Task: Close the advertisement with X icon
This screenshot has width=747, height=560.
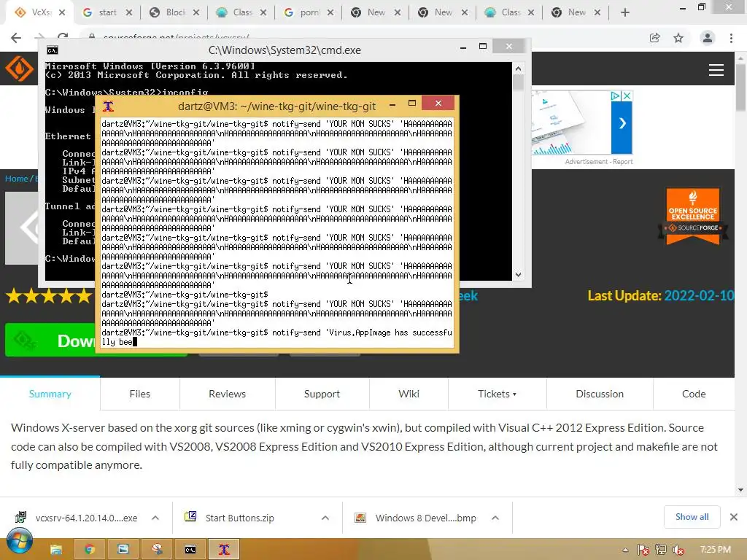Action: click(627, 96)
